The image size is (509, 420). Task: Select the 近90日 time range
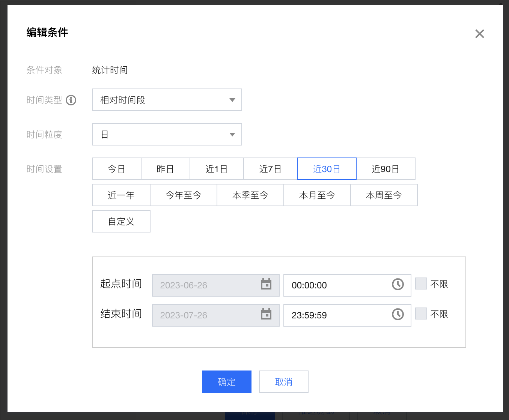(386, 169)
